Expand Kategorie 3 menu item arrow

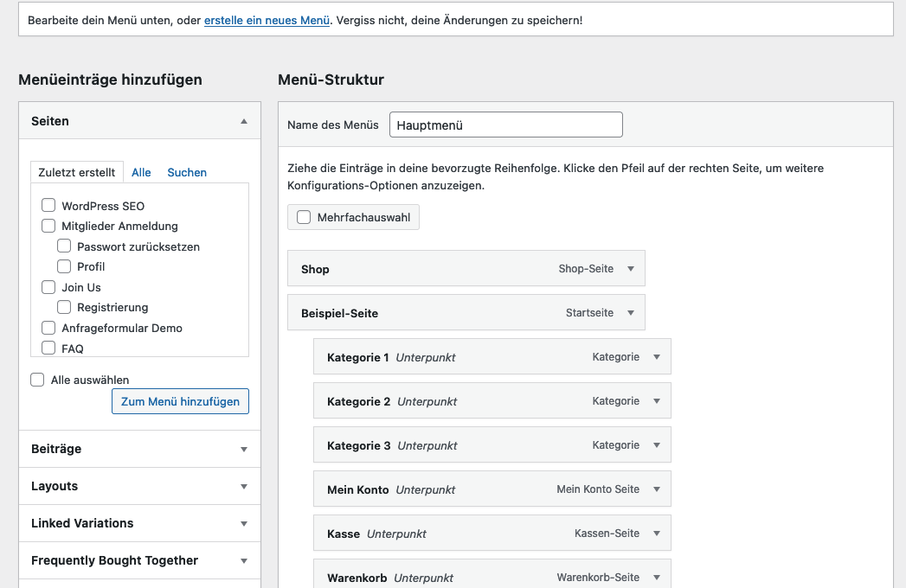click(x=657, y=444)
